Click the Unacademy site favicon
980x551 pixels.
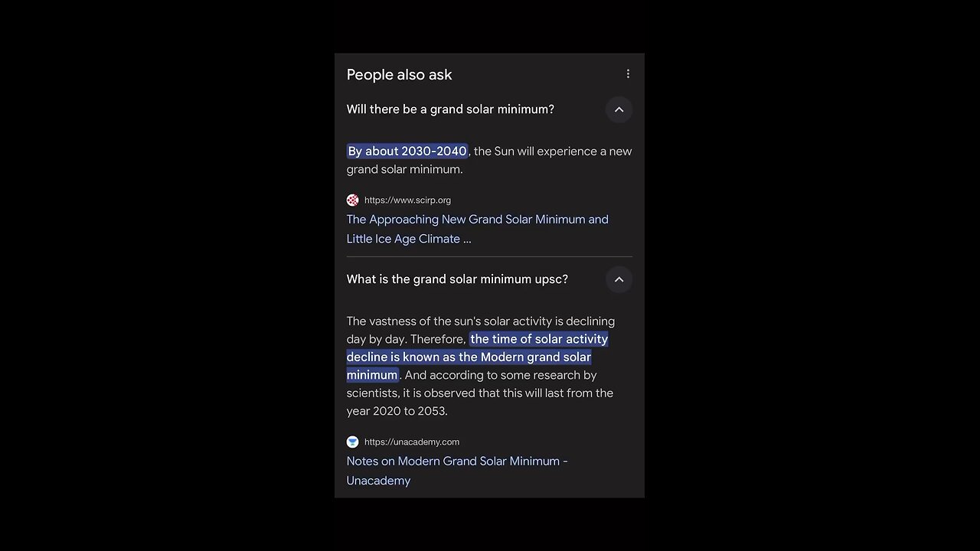pyautogui.click(x=352, y=442)
